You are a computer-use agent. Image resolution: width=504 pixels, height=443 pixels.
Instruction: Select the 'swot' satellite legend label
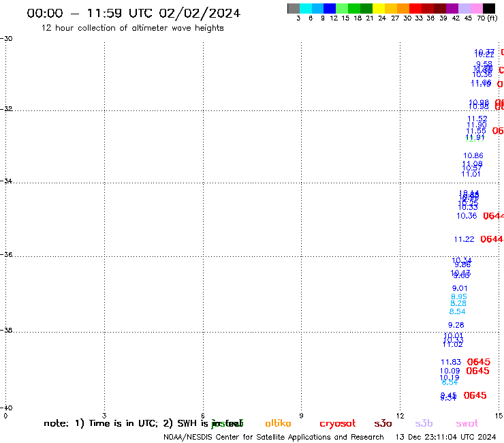click(x=467, y=424)
